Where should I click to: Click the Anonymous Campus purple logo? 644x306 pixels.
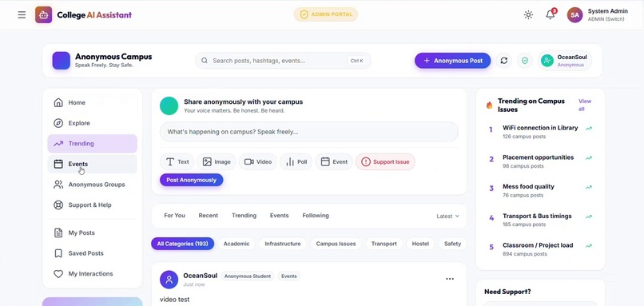[62, 61]
